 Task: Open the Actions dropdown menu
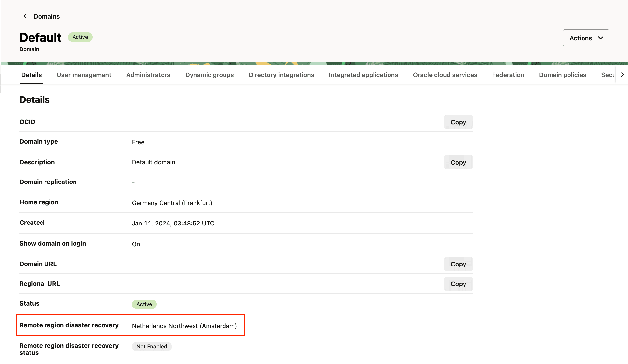click(586, 38)
